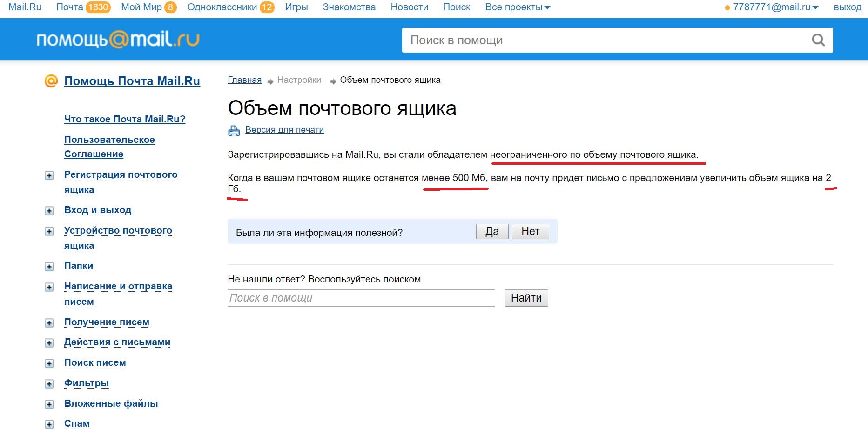Open the Папки link
868x429 pixels.
pos(79,266)
